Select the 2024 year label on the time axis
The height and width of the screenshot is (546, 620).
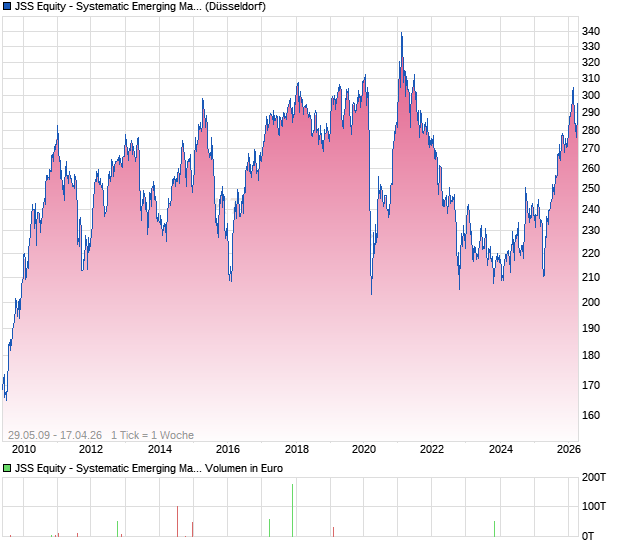(x=500, y=450)
